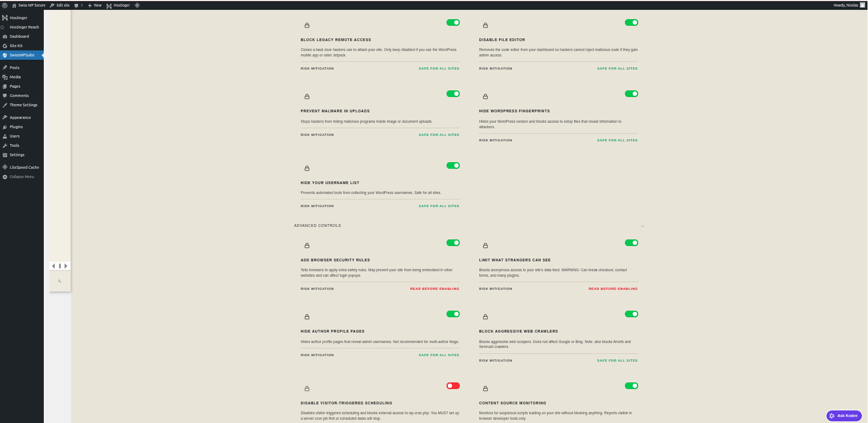Disable the Limit What Strangers Can See toggle
Screen dimensions: 868x423
[x=631, y=243]
